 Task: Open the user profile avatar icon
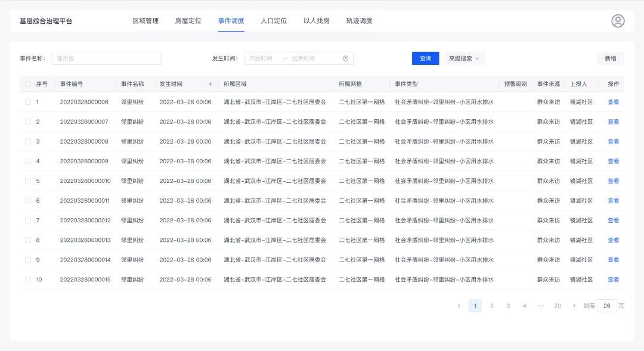(x=618, y=21)
